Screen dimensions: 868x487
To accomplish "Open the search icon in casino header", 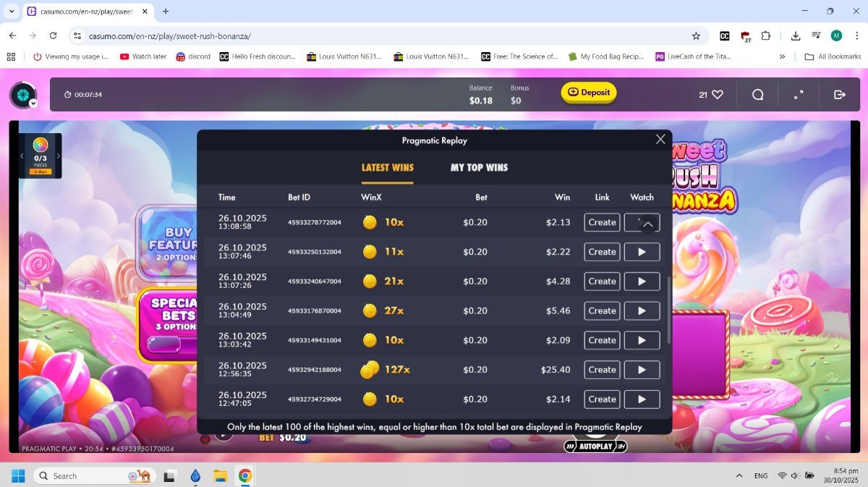I will (x=757, y=95).
